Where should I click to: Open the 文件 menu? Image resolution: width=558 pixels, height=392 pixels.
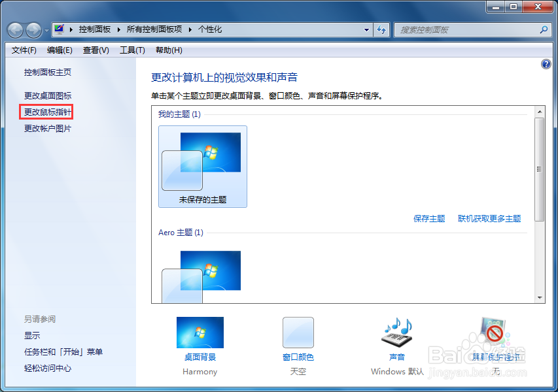coord(23,50)
